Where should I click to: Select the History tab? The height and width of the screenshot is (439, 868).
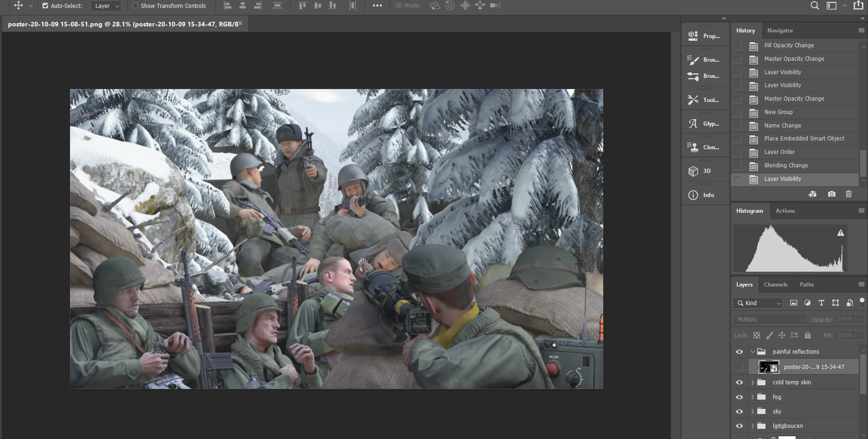point(746,31)
